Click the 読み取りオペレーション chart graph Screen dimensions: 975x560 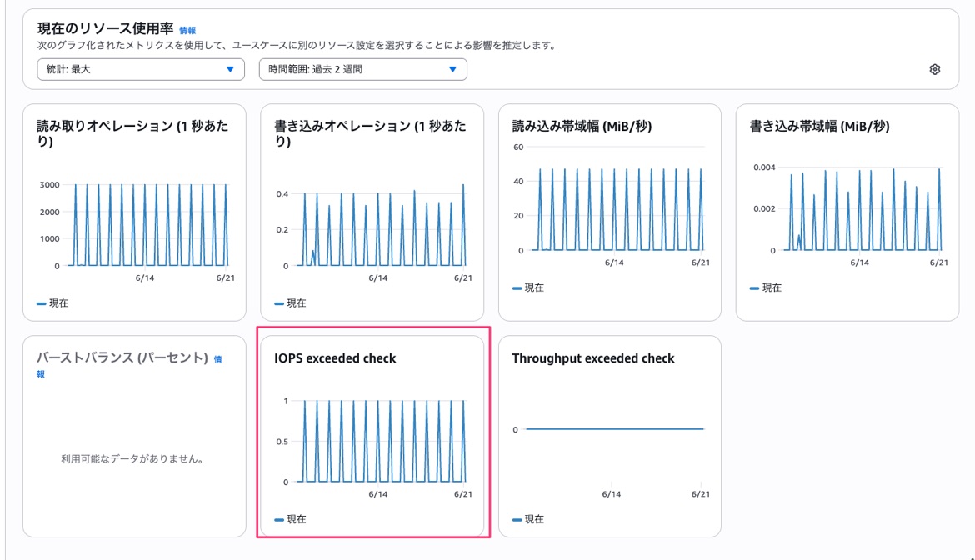[x=147, y=224]
